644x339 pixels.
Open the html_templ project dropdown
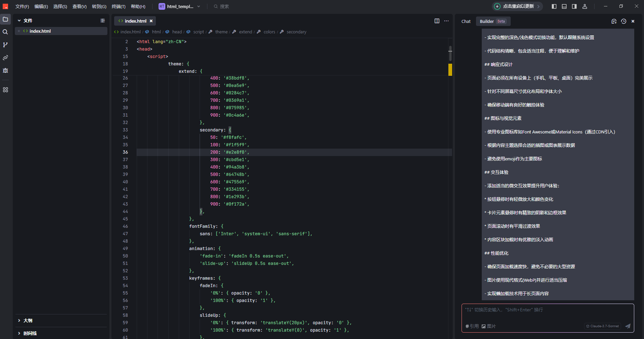tap(180, 6)
